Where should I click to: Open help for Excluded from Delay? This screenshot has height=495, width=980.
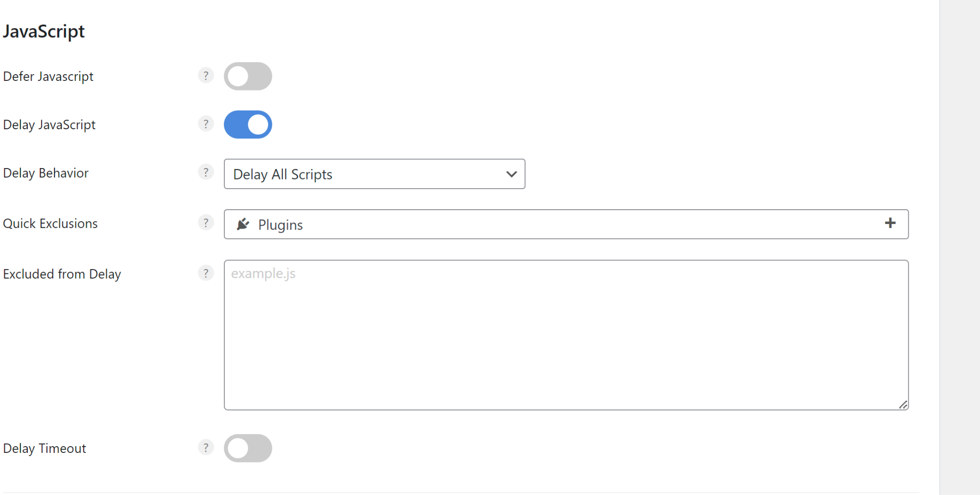tap(206, 273)
